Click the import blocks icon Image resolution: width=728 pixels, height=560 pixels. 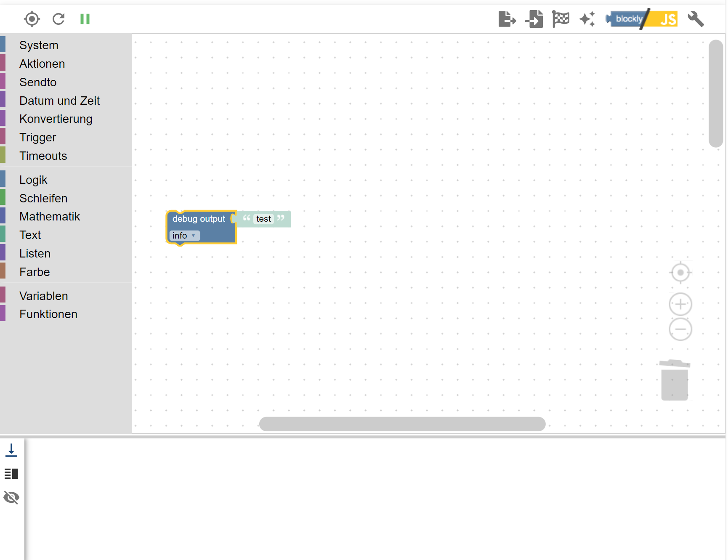pos(534,19)
